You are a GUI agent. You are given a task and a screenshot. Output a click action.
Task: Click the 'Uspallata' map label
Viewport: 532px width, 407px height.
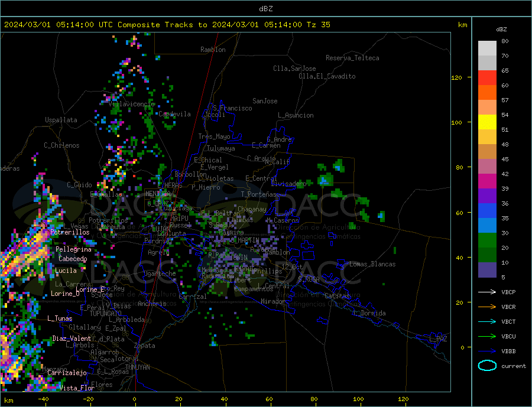pos(61,120)
